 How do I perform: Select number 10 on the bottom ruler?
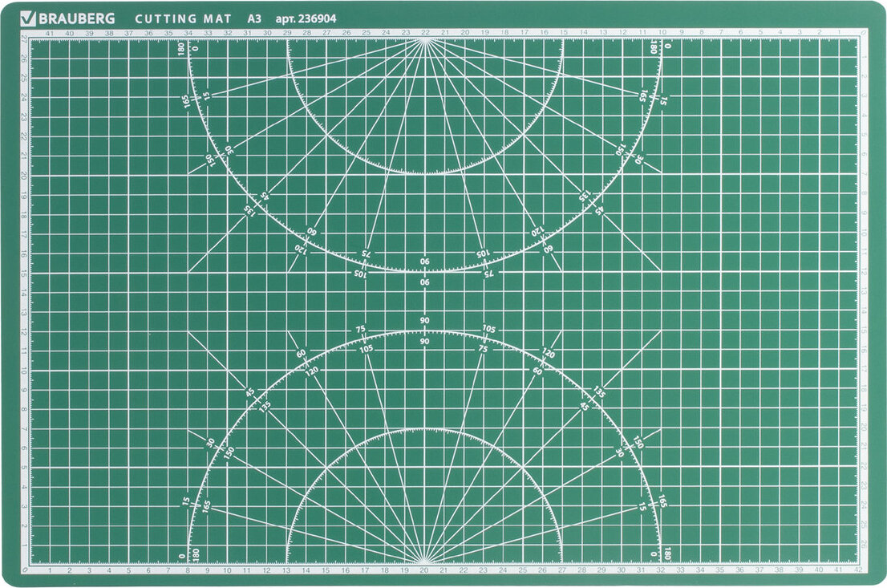227,570
